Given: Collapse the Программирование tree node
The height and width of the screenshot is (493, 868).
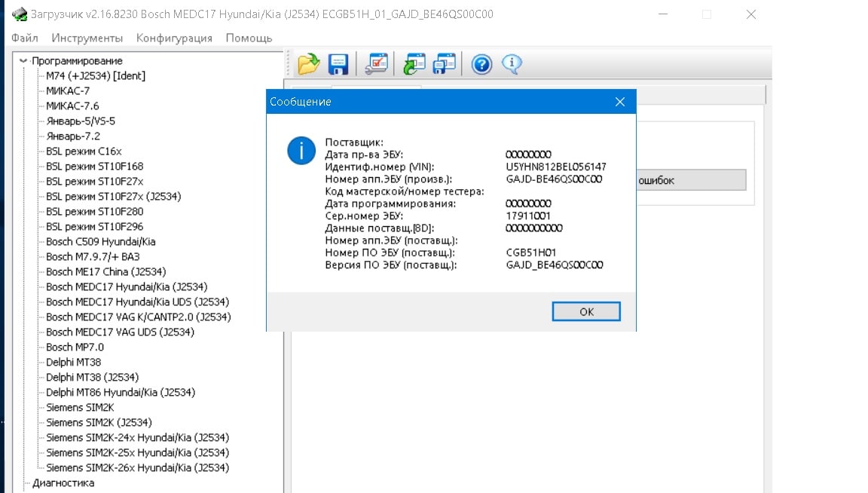Looking at the screenshot, I should (23, 61).
